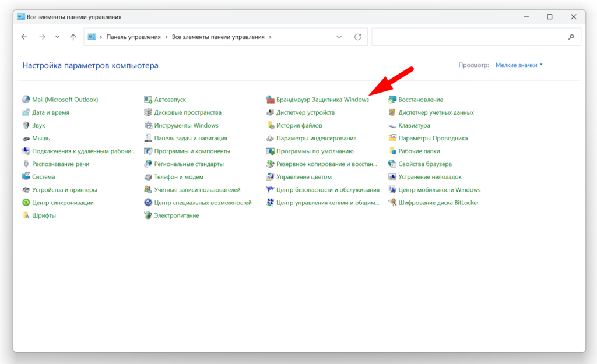
Task: Refresh the Control Panel view
Action: pos(358,37)
